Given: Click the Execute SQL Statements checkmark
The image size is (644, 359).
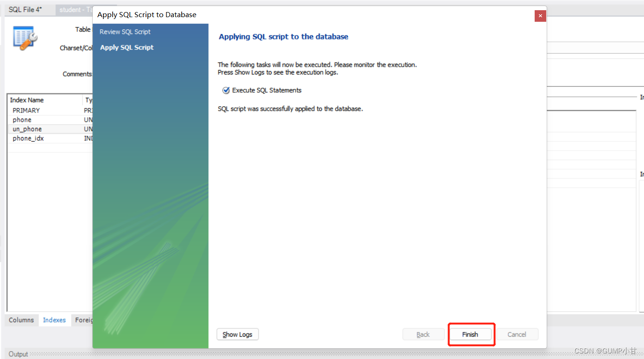Looking at the screenshot, I should [x=226, y=90].
